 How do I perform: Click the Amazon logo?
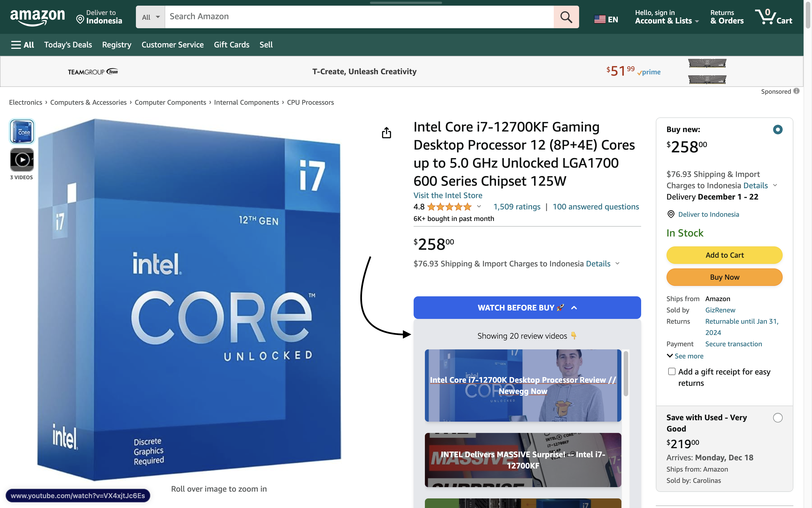point(37,17)
